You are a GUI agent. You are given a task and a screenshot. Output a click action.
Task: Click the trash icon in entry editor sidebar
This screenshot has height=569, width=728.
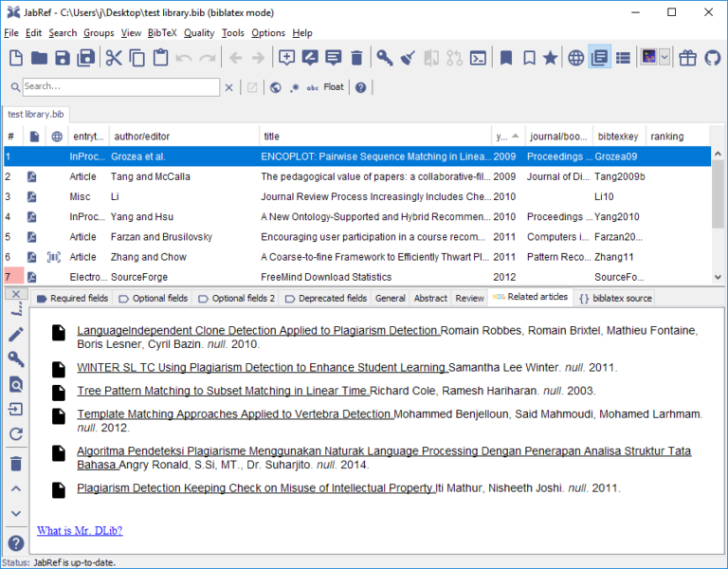click(16, 464)
